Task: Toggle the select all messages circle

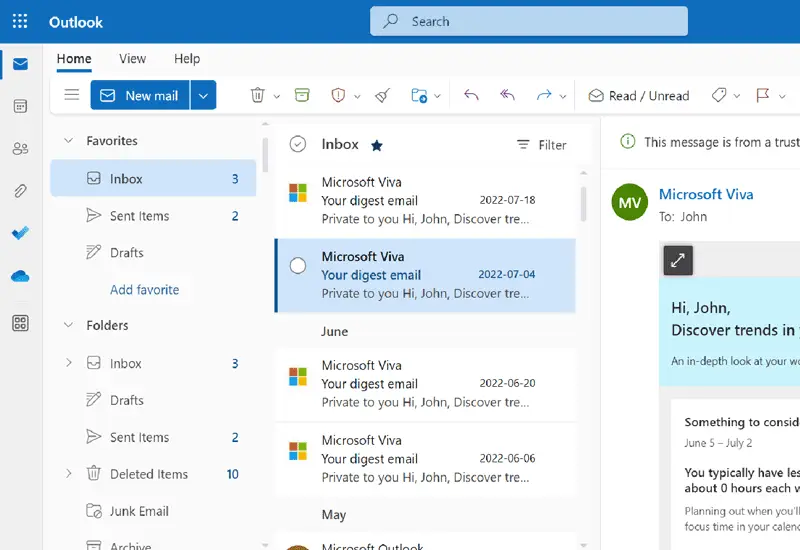Action: coord(297,144)
